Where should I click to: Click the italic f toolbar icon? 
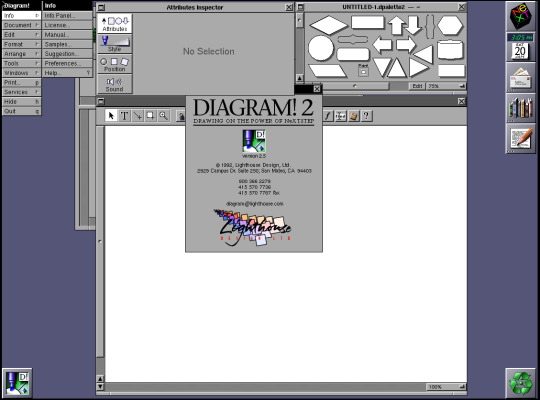pyautogui.click(x=328, y=116)
